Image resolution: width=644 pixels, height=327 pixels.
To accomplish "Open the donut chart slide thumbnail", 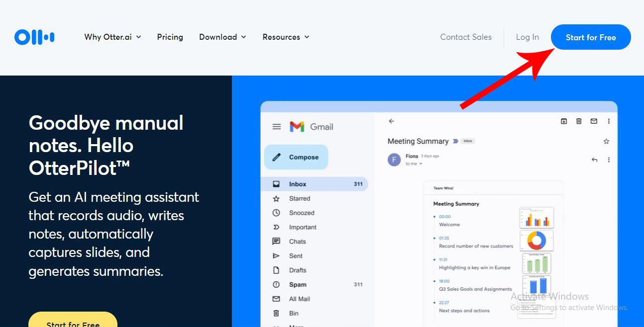I will click(x=537, y=241).
